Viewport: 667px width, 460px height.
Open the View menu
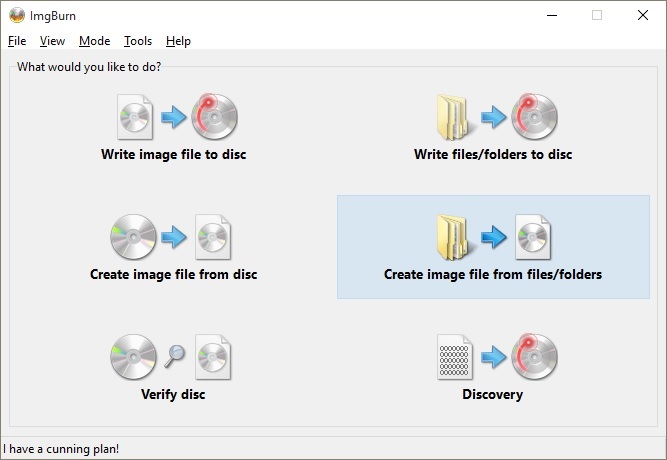click(x=52, y=41)
